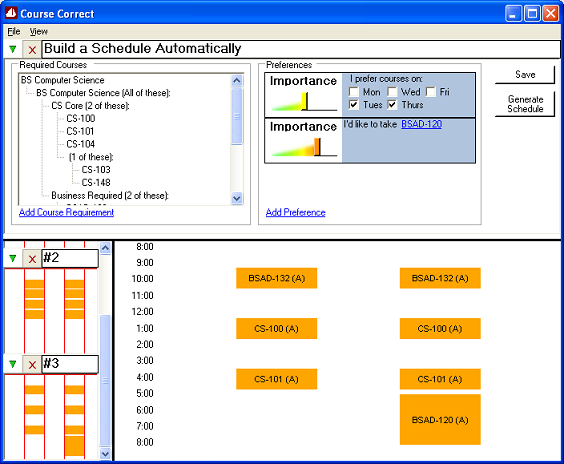Select the BS Computer Science root tree node
Image resolution: width=564 pixels, height=464 pixels.
click(63, 80)
